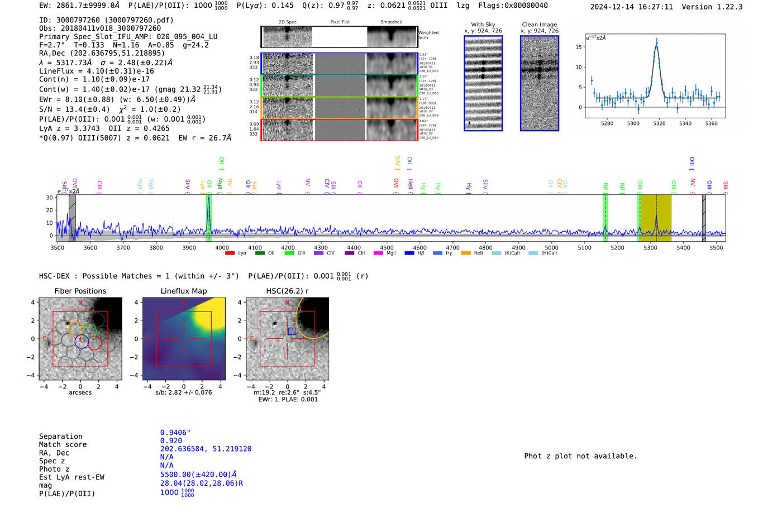Click the Match score value 0.920
The image size is (782, 532).
pos(171,440)
